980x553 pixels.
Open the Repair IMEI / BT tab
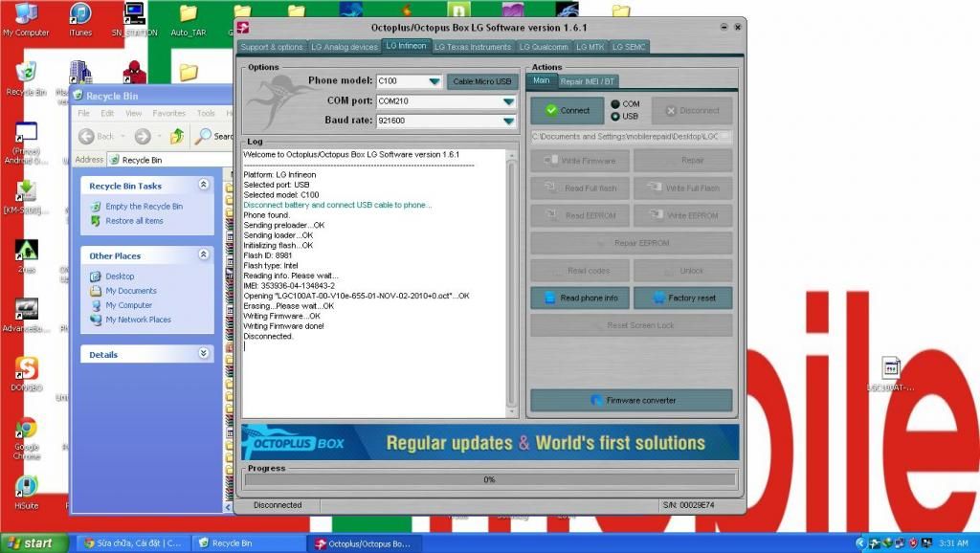pos(587,81)
